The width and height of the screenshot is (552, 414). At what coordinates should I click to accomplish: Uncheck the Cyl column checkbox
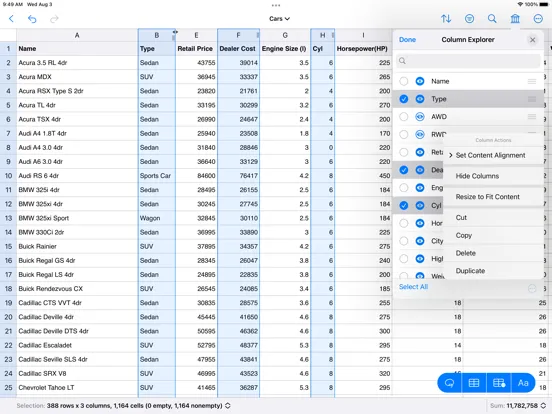[x=404, y=205]
